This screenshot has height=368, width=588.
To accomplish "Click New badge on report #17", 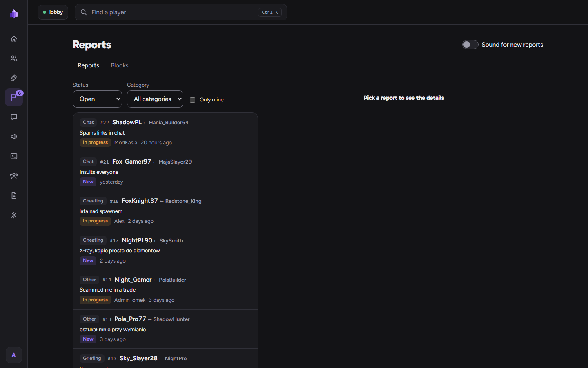I will pyautogui.click(x=88, y=261).
